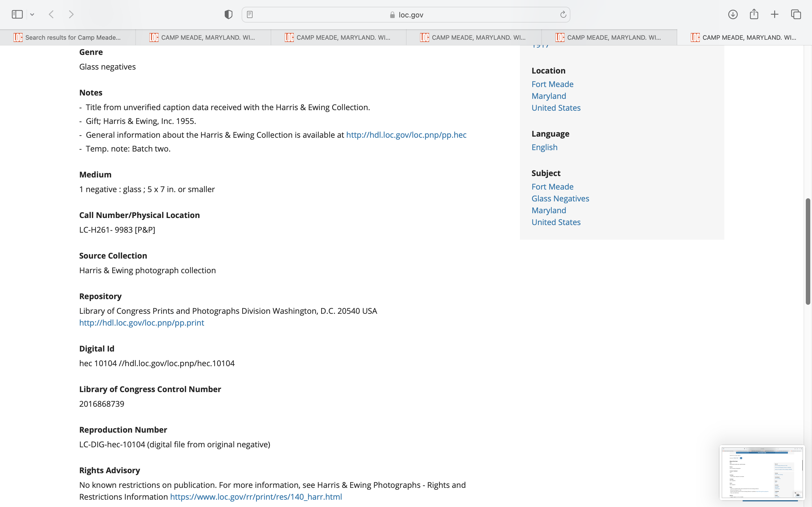This screenshot has height=507, width=812.
Task: Reload the loc.gov page
Action: click(563, 14)
